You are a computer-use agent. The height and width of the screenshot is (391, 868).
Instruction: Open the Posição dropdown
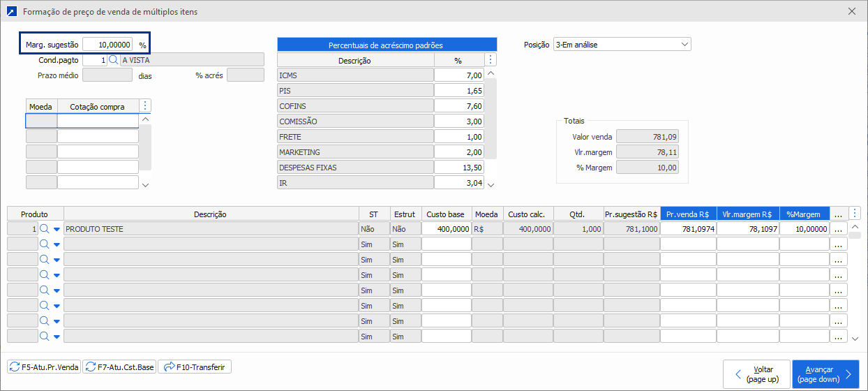click(621, 45)
